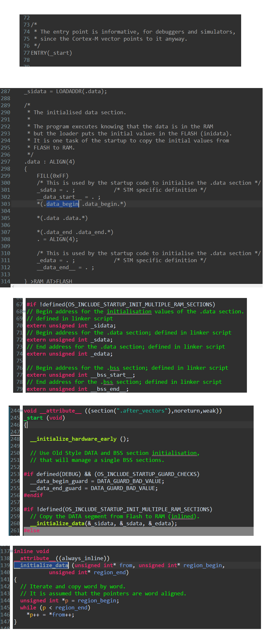Click 'extern unsigned int _sdata;' declaration
269x644 pixels.
point(70,340)
